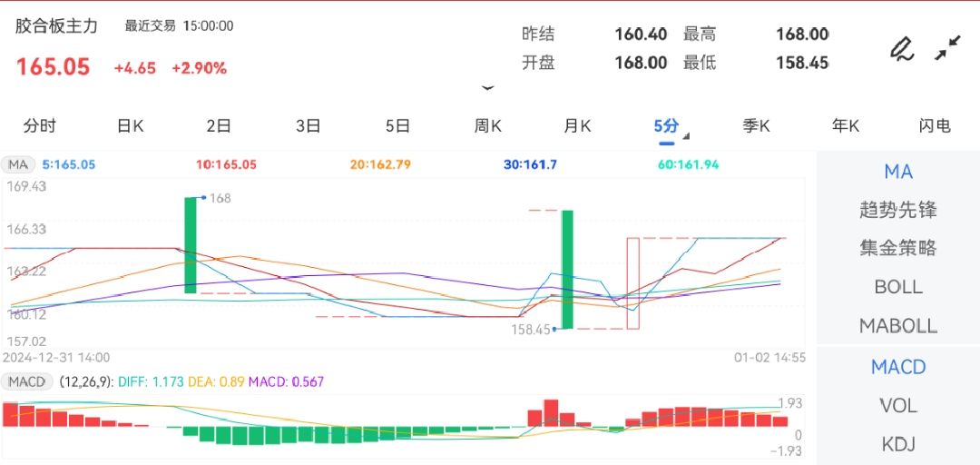Select the 5分 chart tab
The image size is (980, 465).
pyautogui.click(x=666, y=126)
